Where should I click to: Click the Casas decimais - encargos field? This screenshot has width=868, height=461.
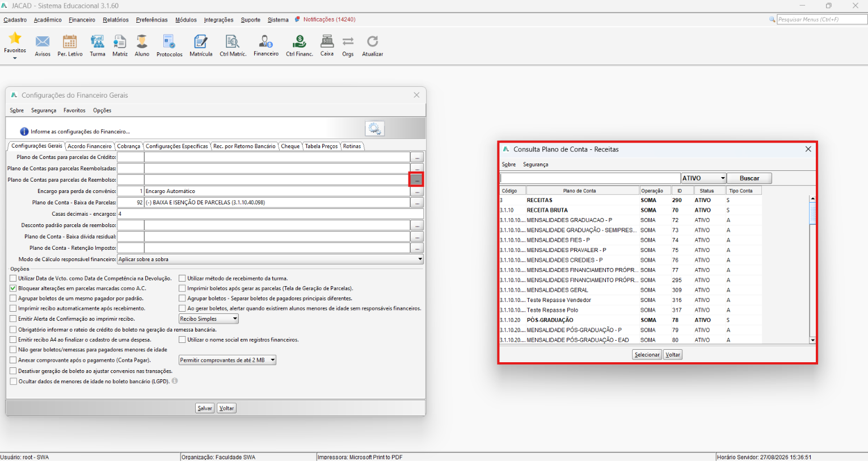tap(270, 214)
